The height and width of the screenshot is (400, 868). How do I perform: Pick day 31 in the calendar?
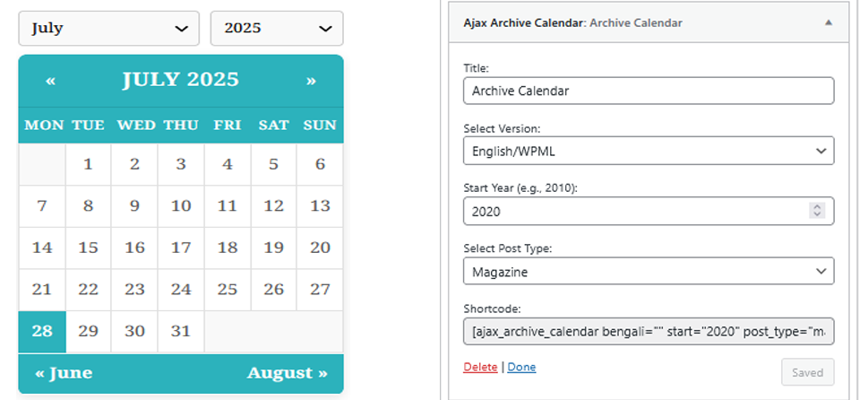(181, 331)
